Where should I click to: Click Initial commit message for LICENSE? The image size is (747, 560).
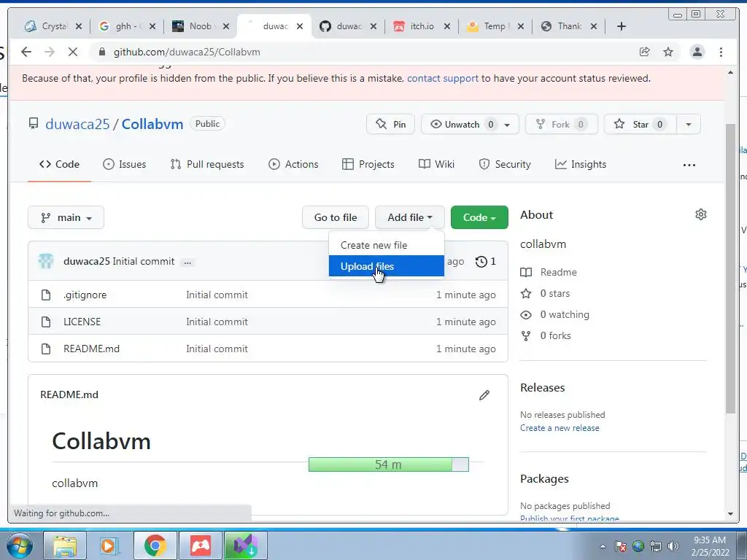(217, 322)
